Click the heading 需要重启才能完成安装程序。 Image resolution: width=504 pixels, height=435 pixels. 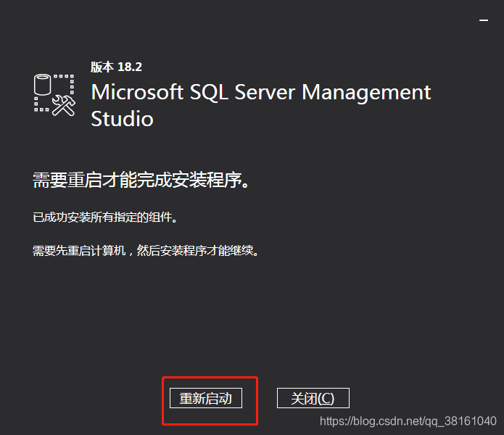(141, 180)
